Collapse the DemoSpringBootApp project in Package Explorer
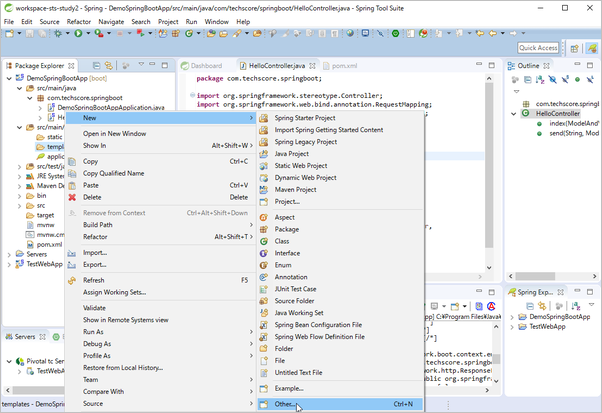 click(x=7, y=77)
